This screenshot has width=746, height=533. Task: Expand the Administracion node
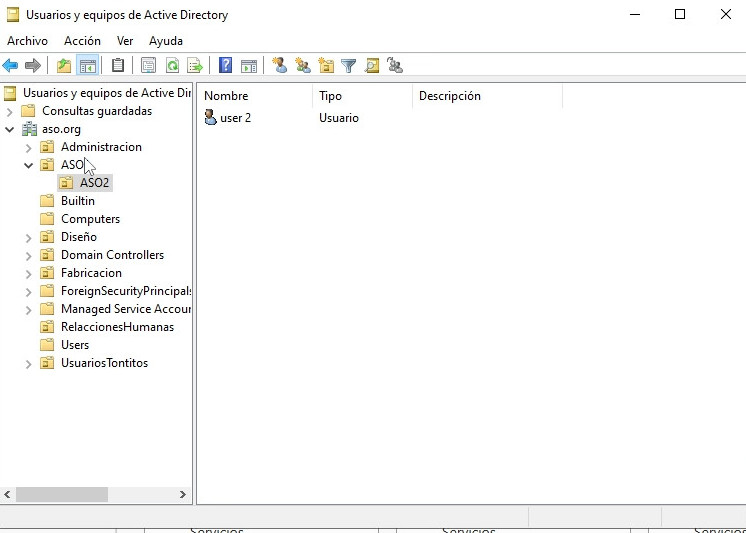(28, 147)
